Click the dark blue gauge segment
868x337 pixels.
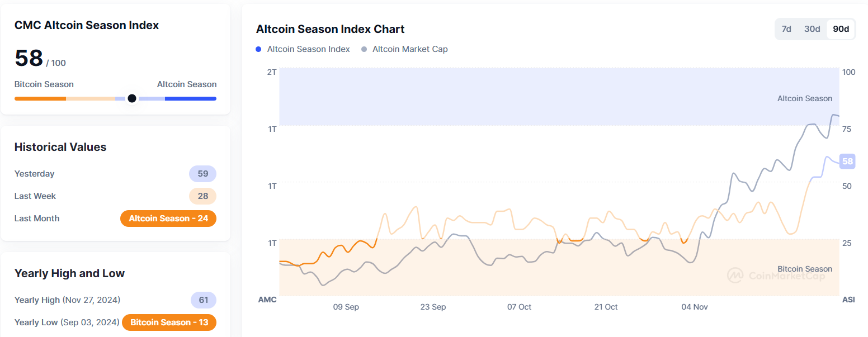point(190,98)
